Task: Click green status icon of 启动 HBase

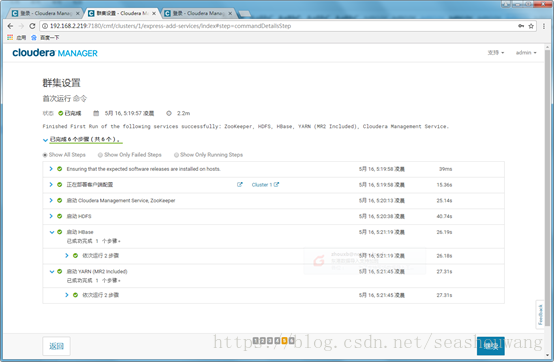Action: click(x=60, y=232)
